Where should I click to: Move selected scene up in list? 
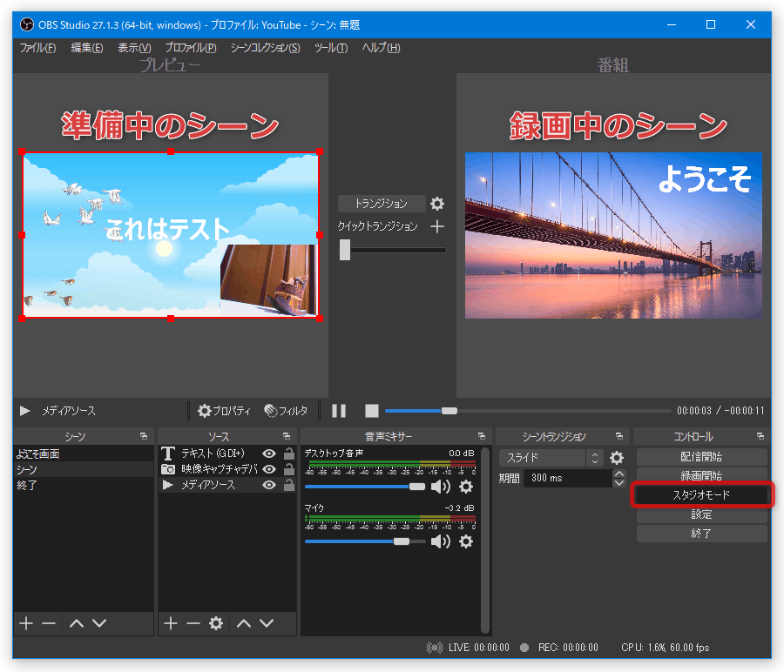coord(77,623)
